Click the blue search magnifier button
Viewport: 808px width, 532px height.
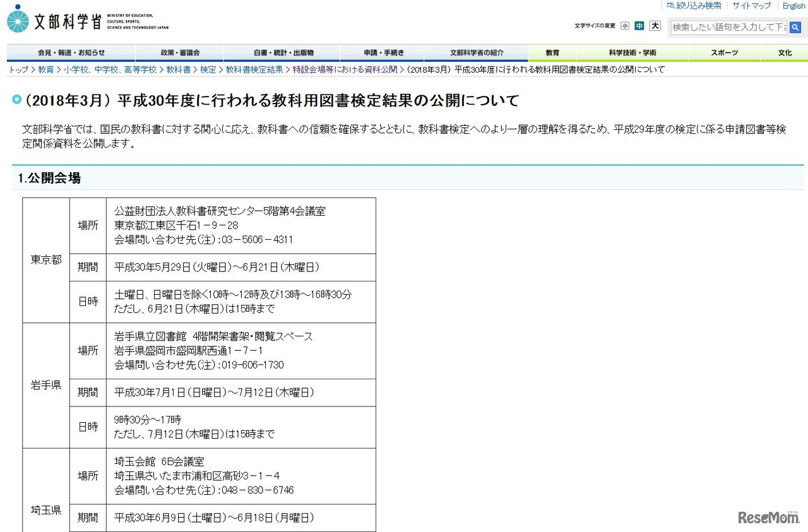click(795, 27)
